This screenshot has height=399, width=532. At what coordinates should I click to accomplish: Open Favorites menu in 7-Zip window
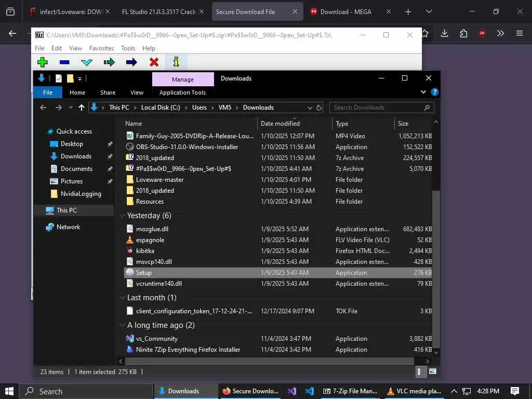101,48
